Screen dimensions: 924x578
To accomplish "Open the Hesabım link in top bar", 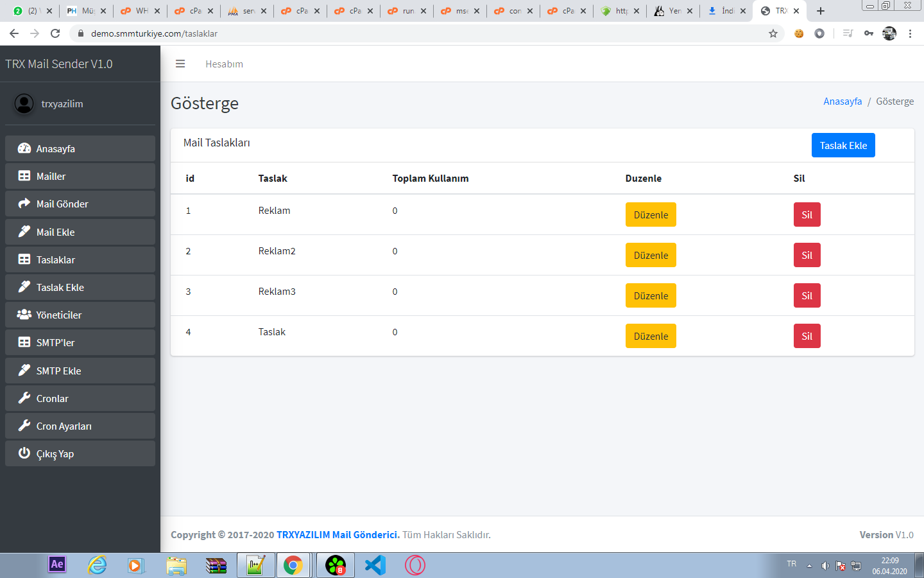I will (224, 64).
